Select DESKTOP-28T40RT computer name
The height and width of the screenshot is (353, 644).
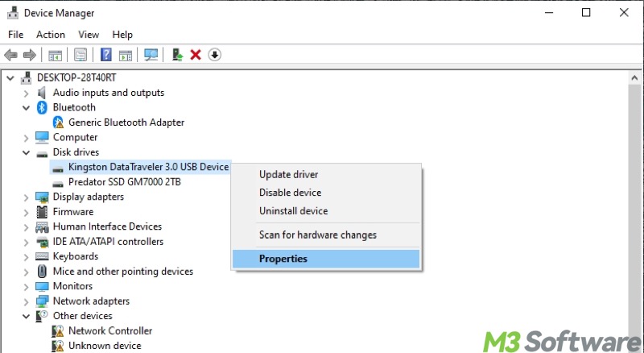76,77
